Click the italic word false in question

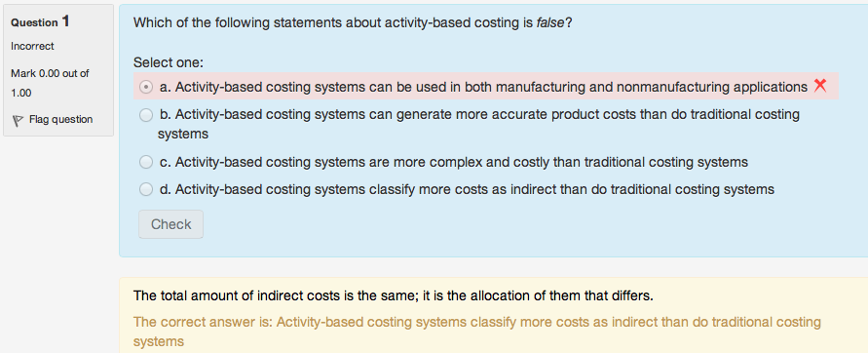tap(550, 22)
